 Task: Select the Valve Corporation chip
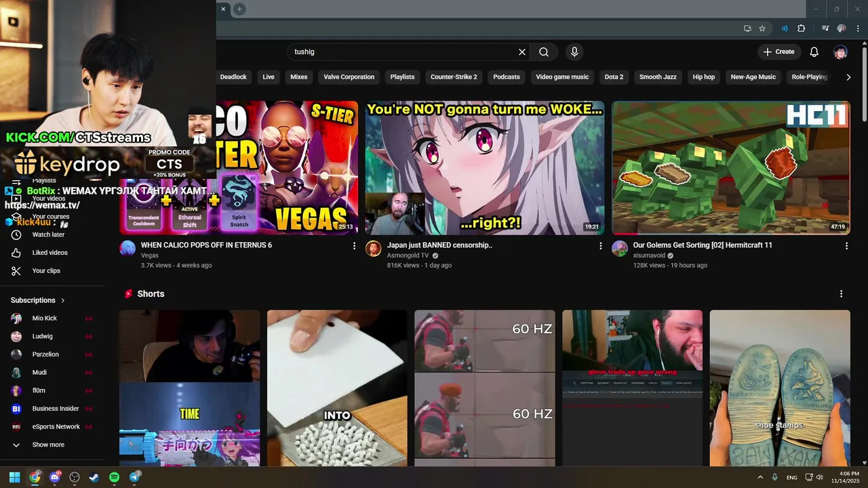[x=349, y=77]
